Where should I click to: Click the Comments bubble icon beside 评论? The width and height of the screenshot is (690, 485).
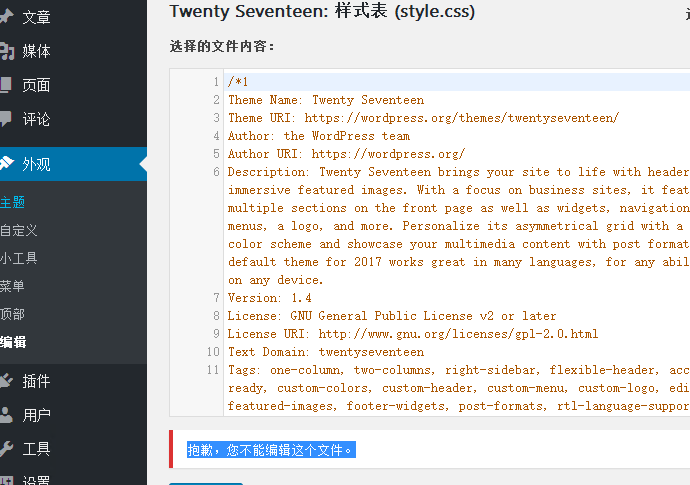6,119
